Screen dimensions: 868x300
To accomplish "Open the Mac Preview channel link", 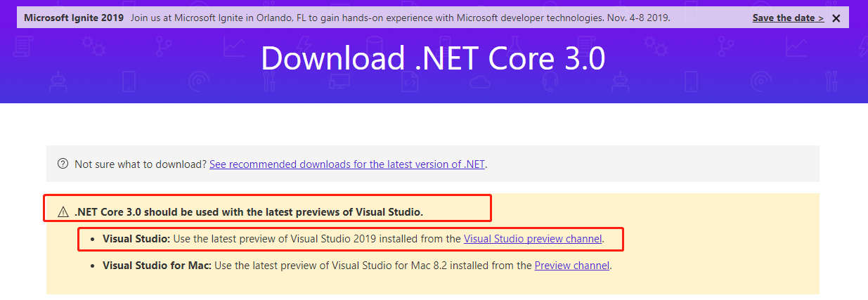I will tap(572, 266).
